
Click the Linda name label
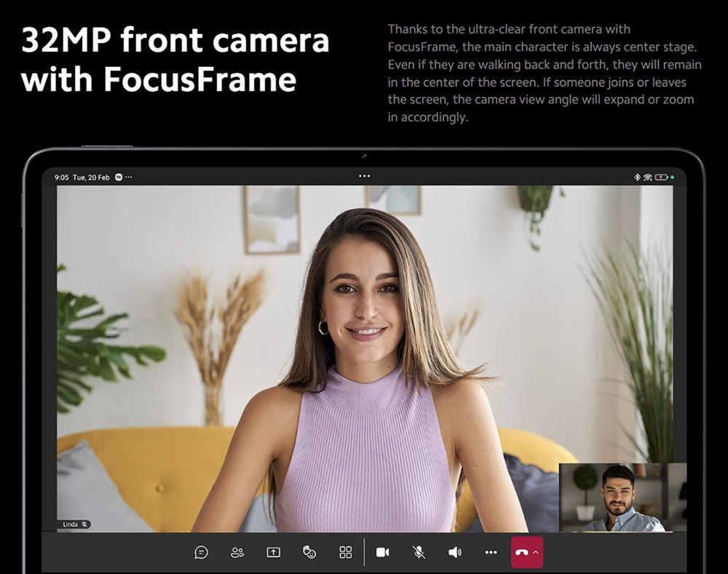pos(69,523)
